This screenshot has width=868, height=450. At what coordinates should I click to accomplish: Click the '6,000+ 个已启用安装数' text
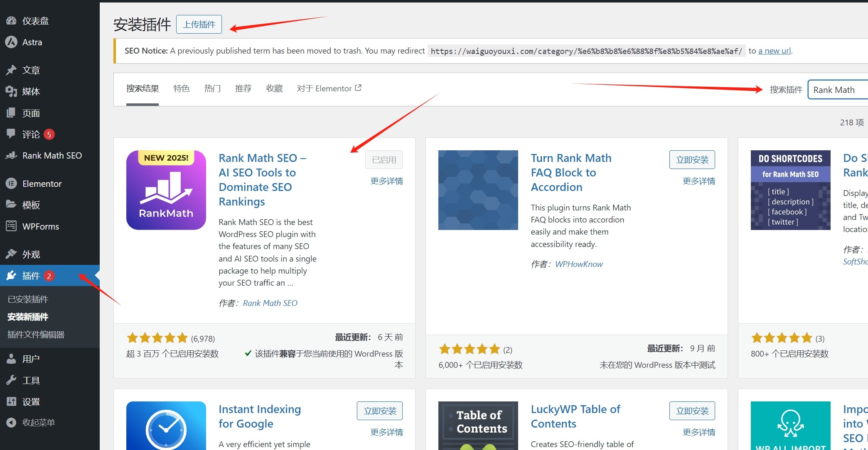[480, 365]
